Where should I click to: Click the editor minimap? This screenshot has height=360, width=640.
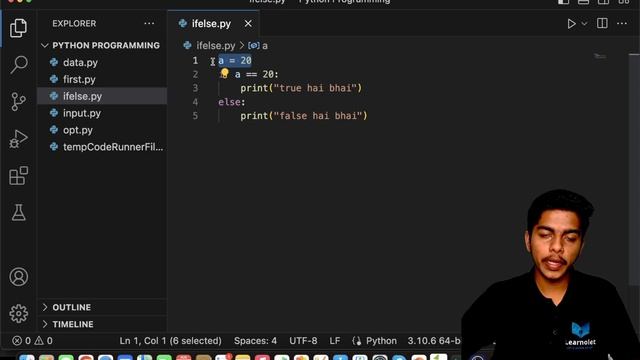click(600, 56)
